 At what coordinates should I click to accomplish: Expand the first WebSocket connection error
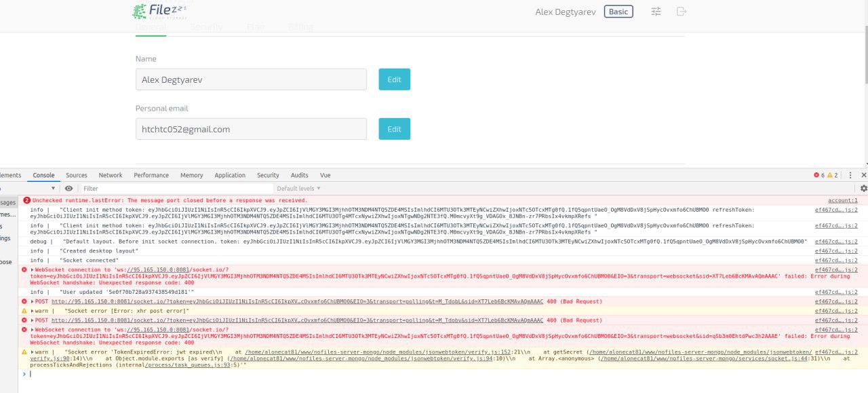coord(33,269)
